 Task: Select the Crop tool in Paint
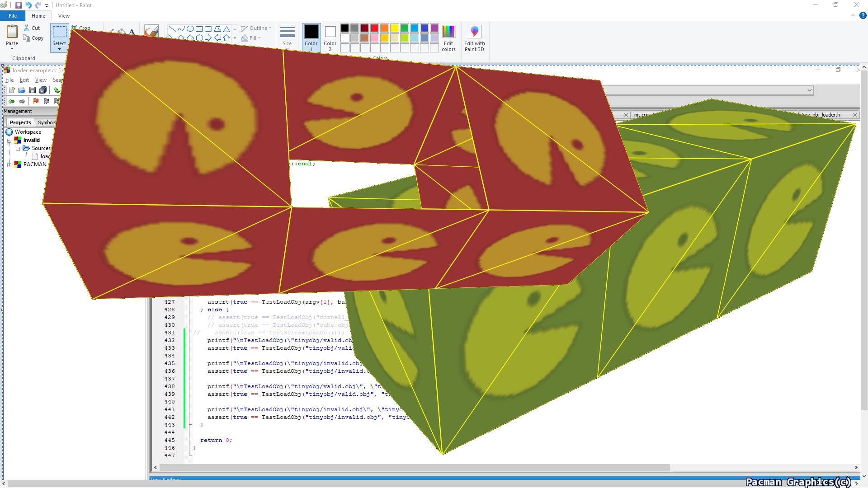[x=80, y=28]
